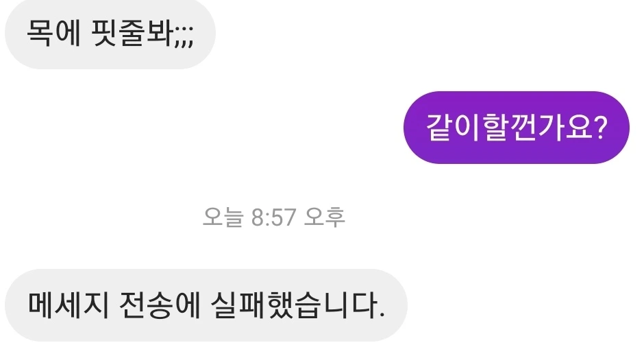Click the word '메세지' in the failure notice
The width and height of the screenshot is (644, 345).
tap(69, 305)
